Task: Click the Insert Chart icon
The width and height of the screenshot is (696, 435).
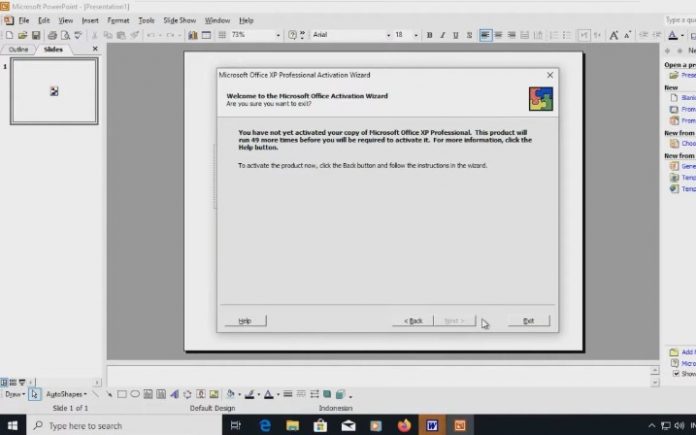Action: tap(193, 35)
